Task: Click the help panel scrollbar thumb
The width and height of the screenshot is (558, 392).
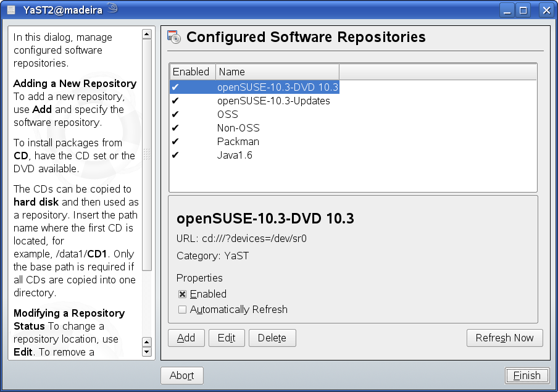Action: 147,155
